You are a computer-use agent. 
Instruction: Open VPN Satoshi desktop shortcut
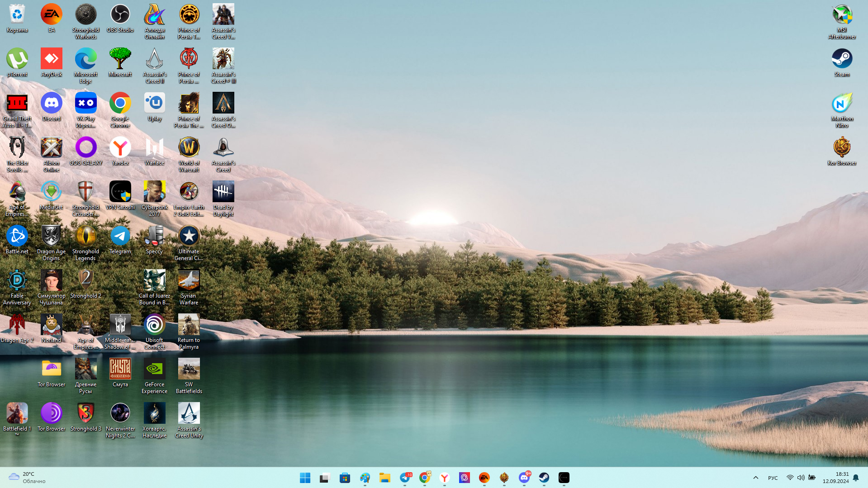coord(120,196)
